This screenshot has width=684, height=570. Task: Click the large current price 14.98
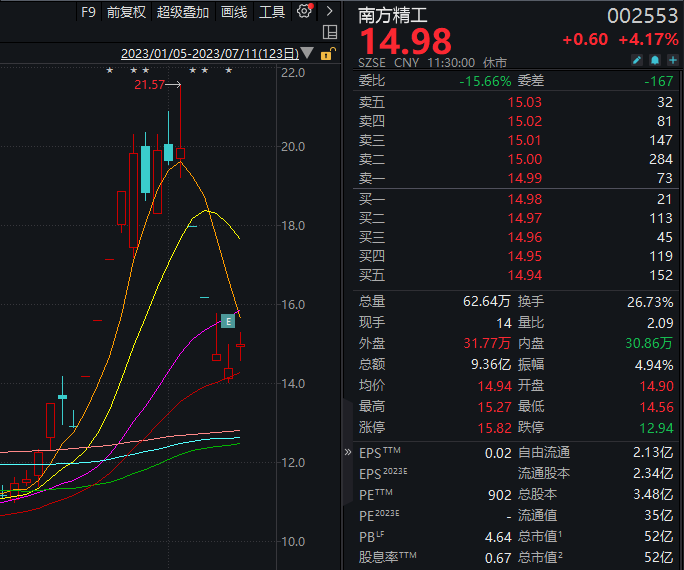pyautogui.click(x=406, y=41)
